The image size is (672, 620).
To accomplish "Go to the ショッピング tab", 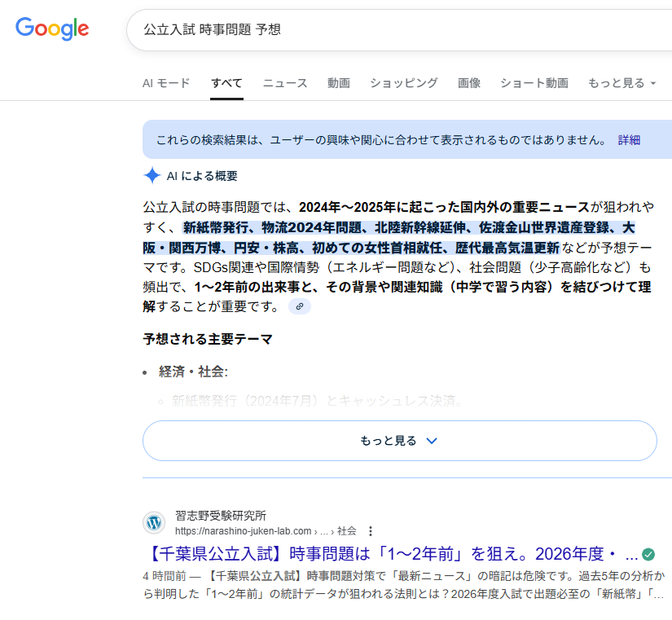I will (x=404, y=83).
